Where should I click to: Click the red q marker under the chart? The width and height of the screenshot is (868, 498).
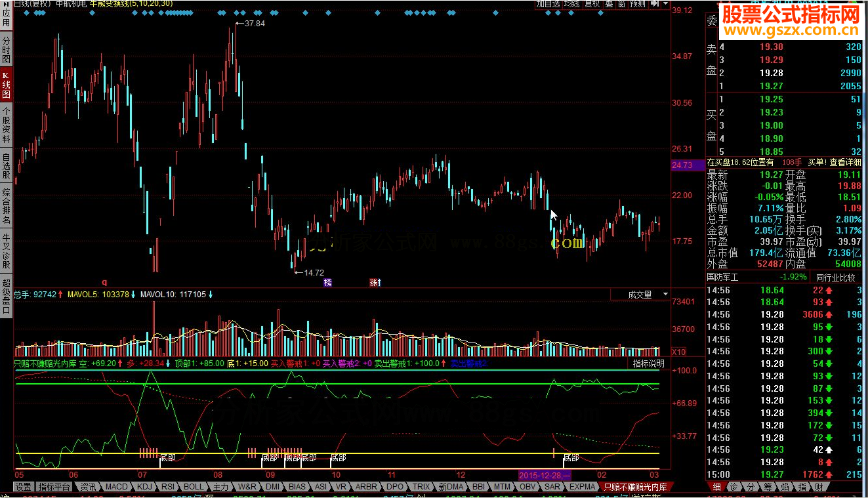point(104,282)
